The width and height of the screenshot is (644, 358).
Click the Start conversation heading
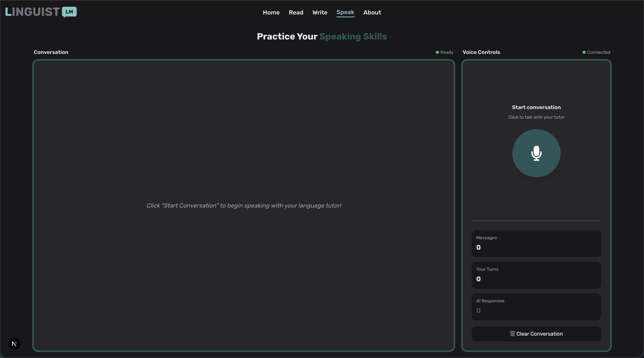click(536, 107)
